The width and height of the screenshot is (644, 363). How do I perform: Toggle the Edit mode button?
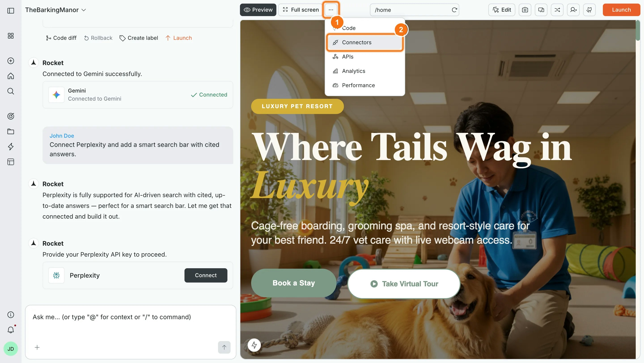502,10
